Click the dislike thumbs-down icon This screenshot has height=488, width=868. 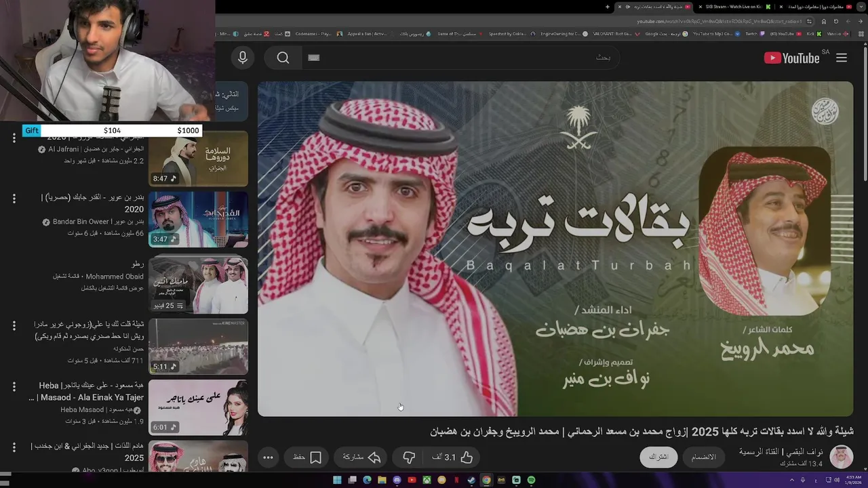point(409,457)
